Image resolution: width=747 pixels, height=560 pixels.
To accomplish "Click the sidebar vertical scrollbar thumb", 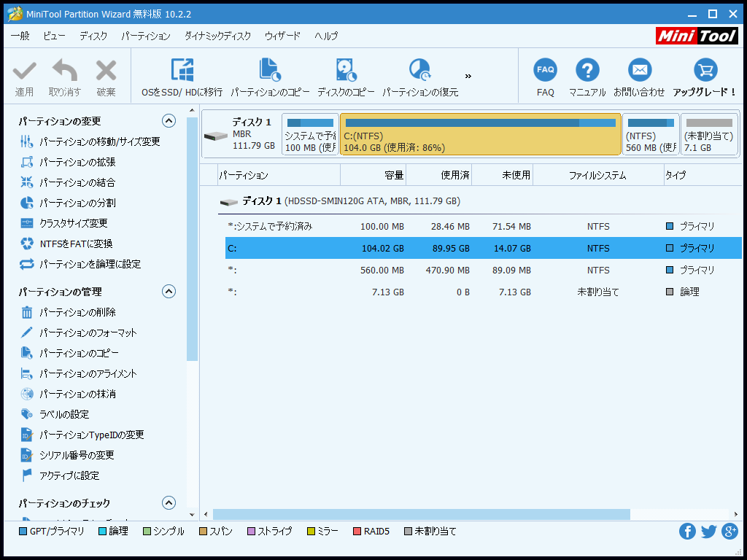I will (x=192, y=239).
